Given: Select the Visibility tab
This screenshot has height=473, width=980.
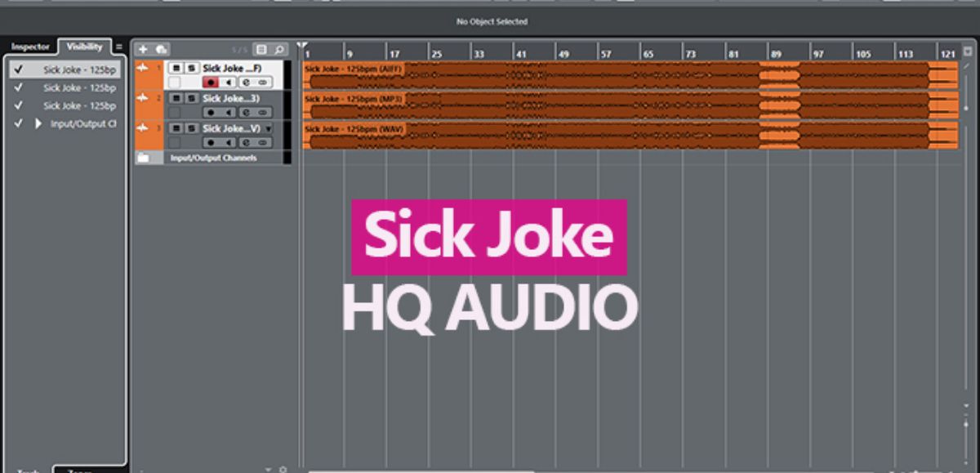Looking at the screenshot, I should pyautogui.click(x=85, y=47).
